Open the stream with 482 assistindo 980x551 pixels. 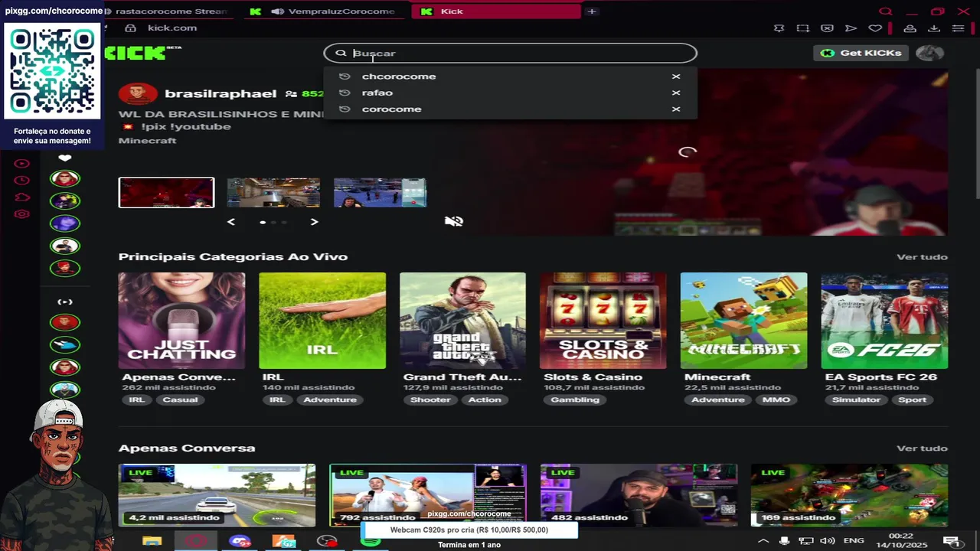tap(639, 495)
